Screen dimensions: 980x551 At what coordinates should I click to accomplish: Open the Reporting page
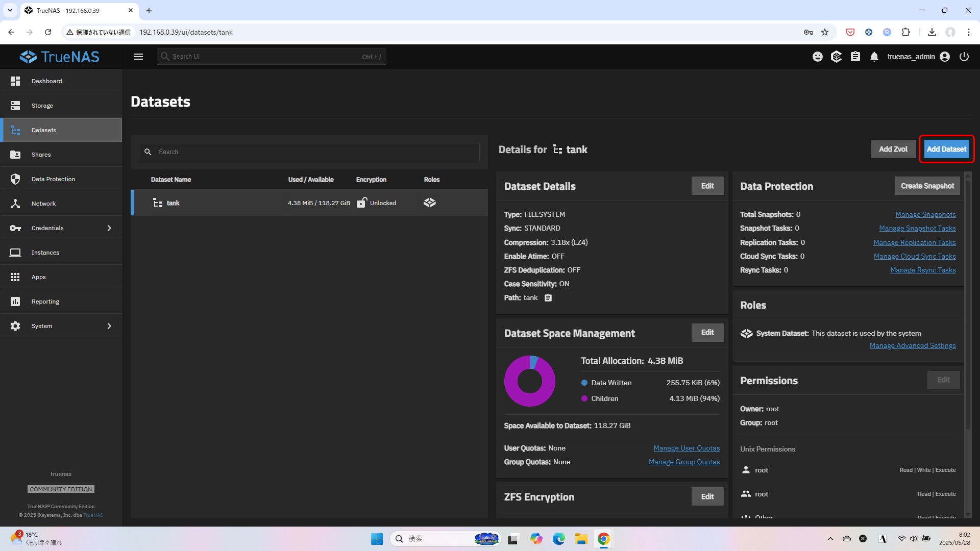61,302
